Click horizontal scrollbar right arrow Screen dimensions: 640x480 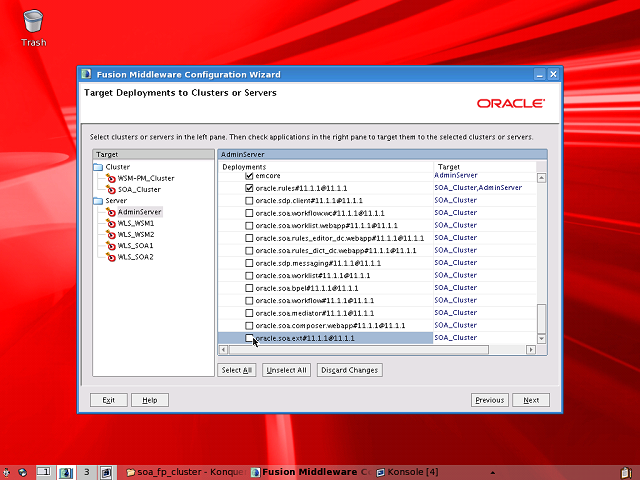(531, 349)
